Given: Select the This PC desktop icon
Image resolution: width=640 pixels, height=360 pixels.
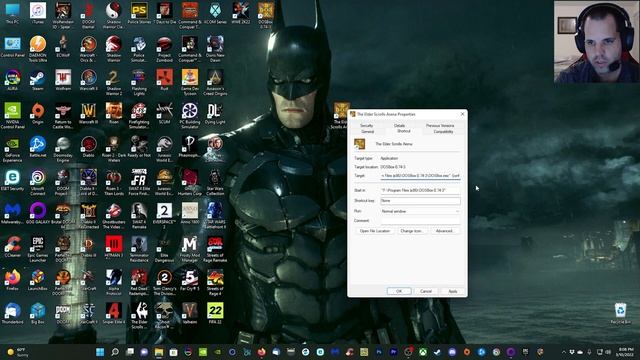Looking at the screenshot, I should (x=12, y=13).
